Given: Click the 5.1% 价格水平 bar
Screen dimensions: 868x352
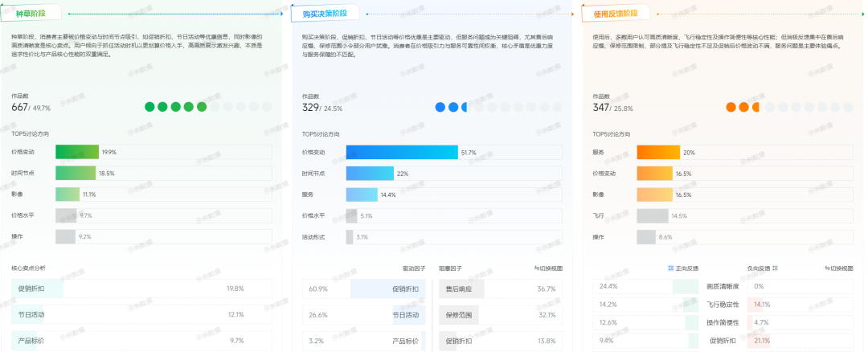Looking at the screenshot, I should click(x=351, y=215).
